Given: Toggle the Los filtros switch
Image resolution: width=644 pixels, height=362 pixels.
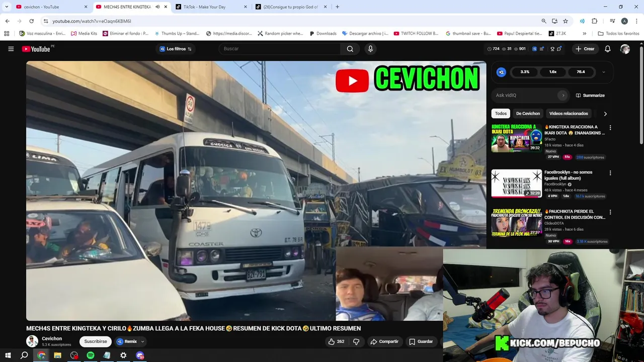Looking at the screenshot, I should pos(189,49).
